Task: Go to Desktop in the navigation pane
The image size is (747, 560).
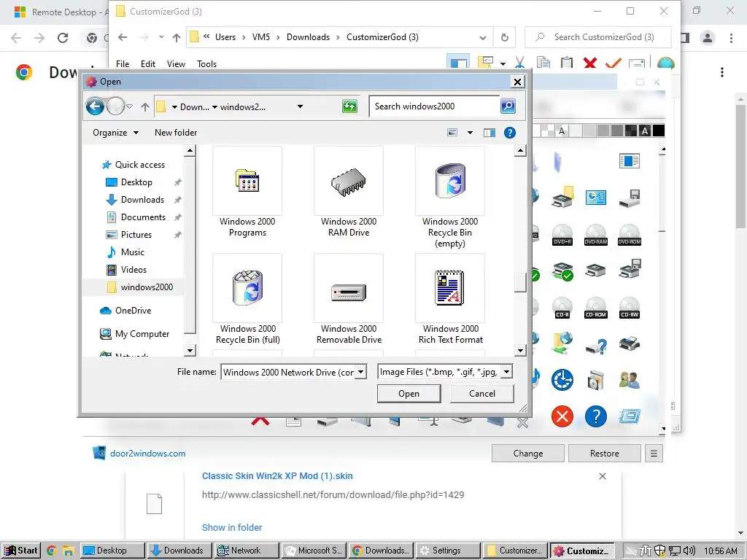Action: pos(129,182)
